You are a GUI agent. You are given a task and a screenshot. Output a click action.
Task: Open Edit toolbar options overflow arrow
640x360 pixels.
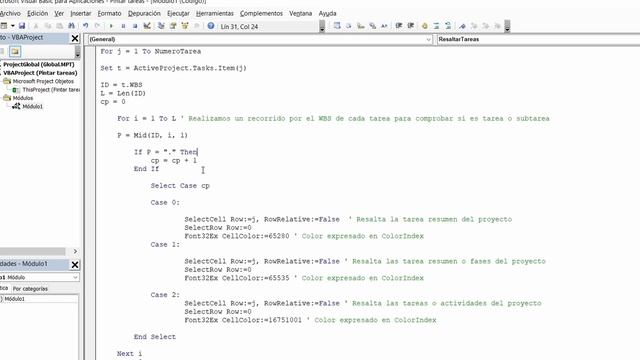point(507,27)
